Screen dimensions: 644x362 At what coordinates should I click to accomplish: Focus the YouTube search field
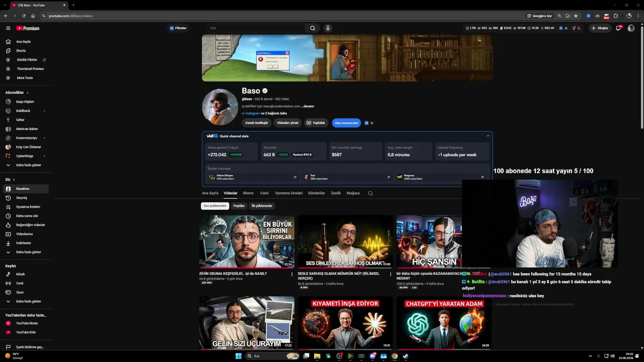click(256, 28)
